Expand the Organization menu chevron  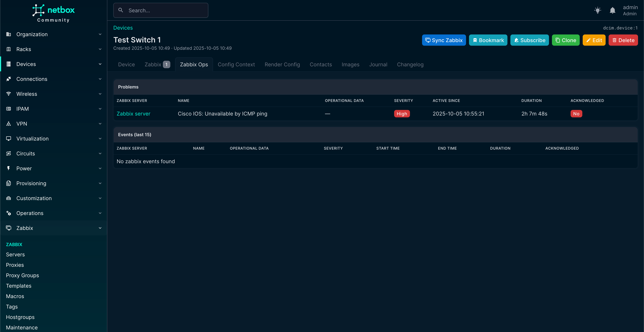pos(100,34)
